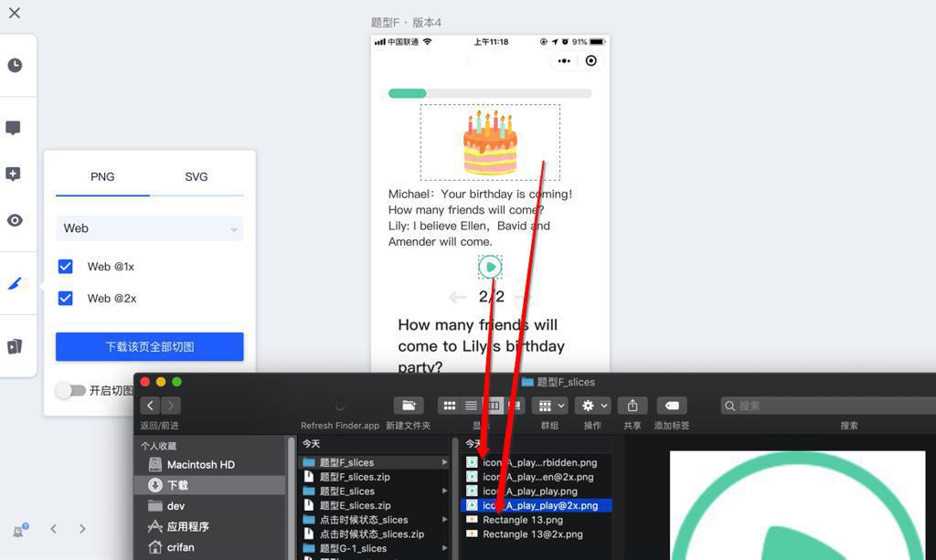The image size is (936, 560).
Task: Switch to the PNG tab
Action: (102, 176)
